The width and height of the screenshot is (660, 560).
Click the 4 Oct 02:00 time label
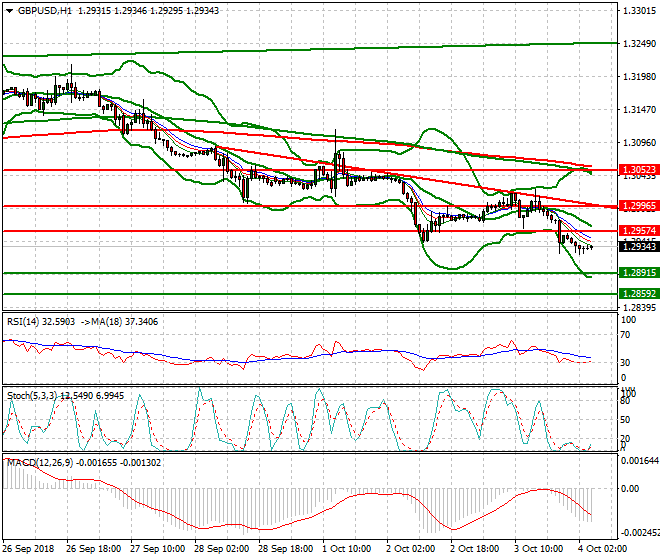603,549
